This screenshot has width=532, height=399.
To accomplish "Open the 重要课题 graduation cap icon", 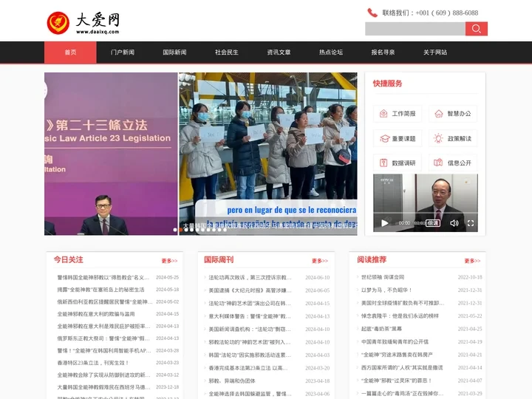I will (384, 138).
